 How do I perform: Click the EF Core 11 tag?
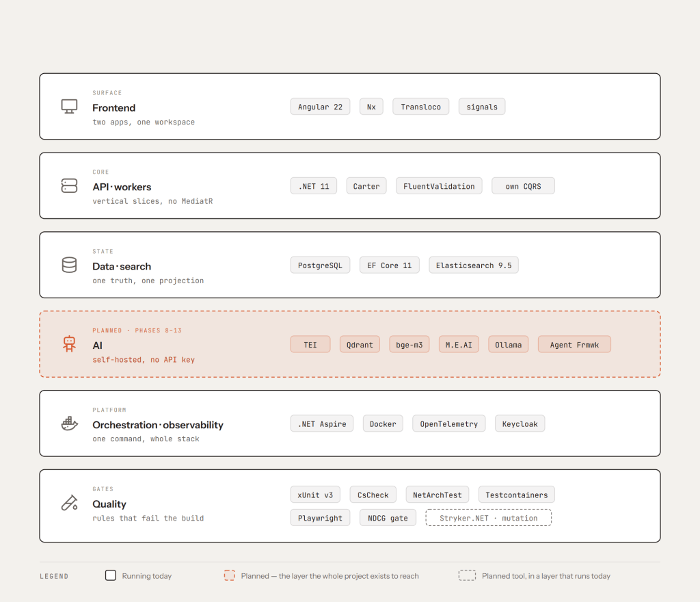pos(389,265)
